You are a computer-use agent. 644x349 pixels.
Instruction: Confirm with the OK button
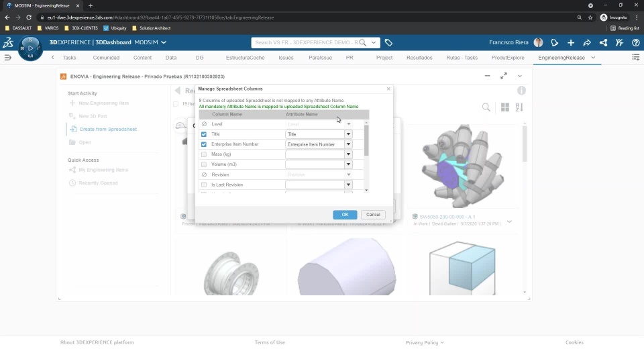coord(345,215)
